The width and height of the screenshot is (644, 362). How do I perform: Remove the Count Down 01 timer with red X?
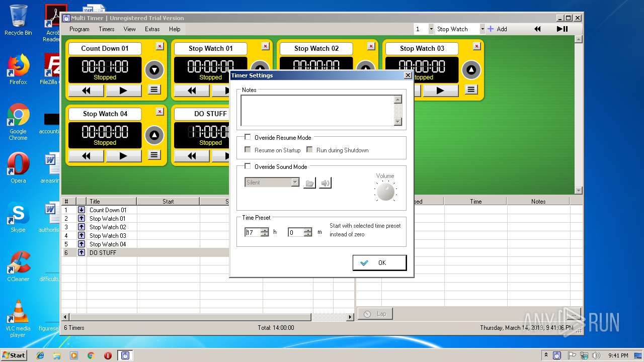tap(159, 46)
